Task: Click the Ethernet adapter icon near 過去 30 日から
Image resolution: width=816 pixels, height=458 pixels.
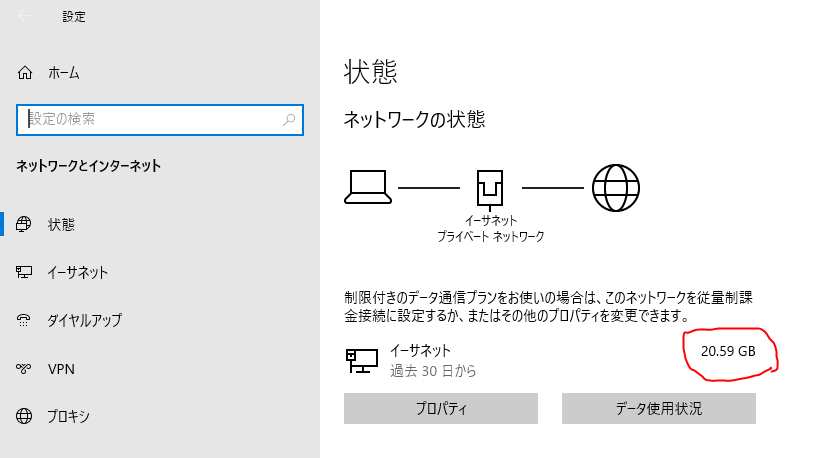Action: [x=362, y=360]
